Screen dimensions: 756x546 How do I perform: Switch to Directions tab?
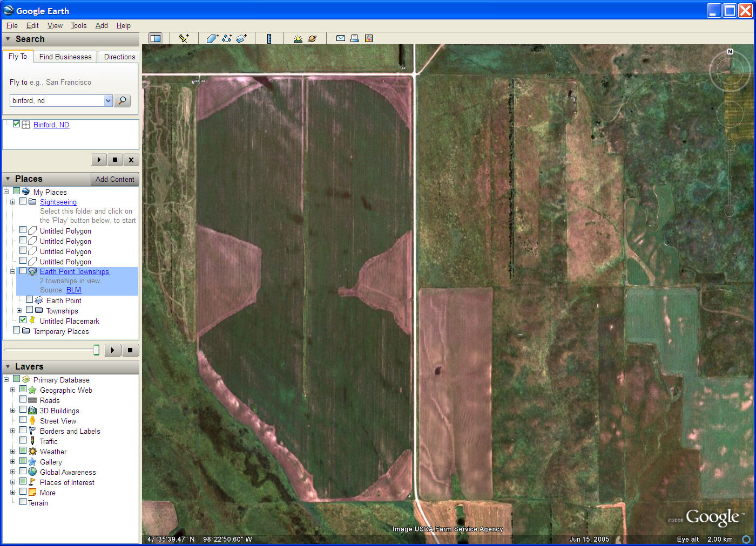[119, 57]
